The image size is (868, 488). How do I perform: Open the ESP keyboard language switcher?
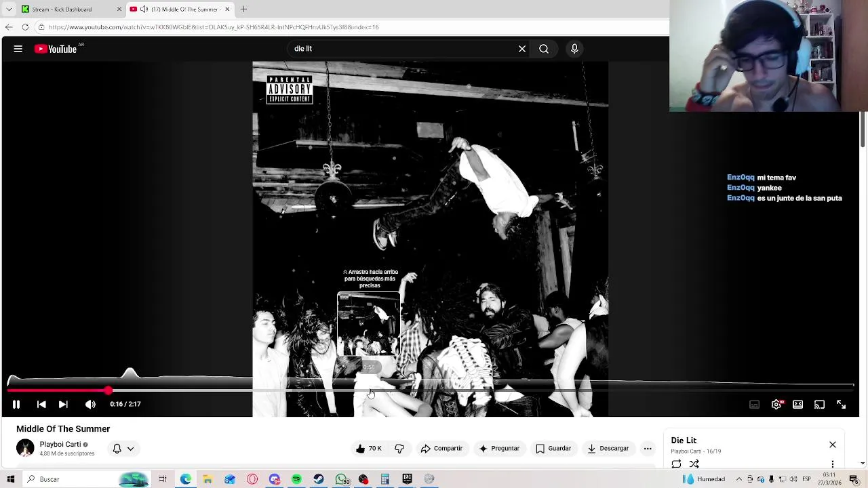(x=806, y=479)
